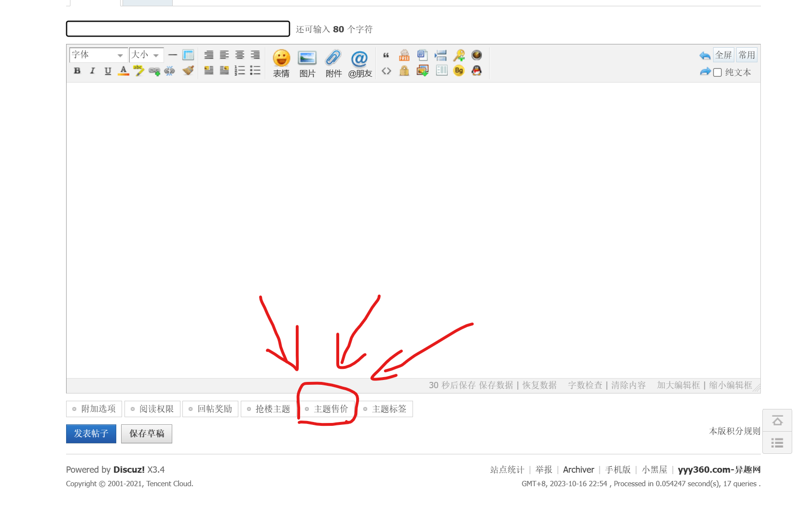The height and width of the screenshot is (506, 812).
Task: Click the Bold formatting icon
Action: point(77,71)
